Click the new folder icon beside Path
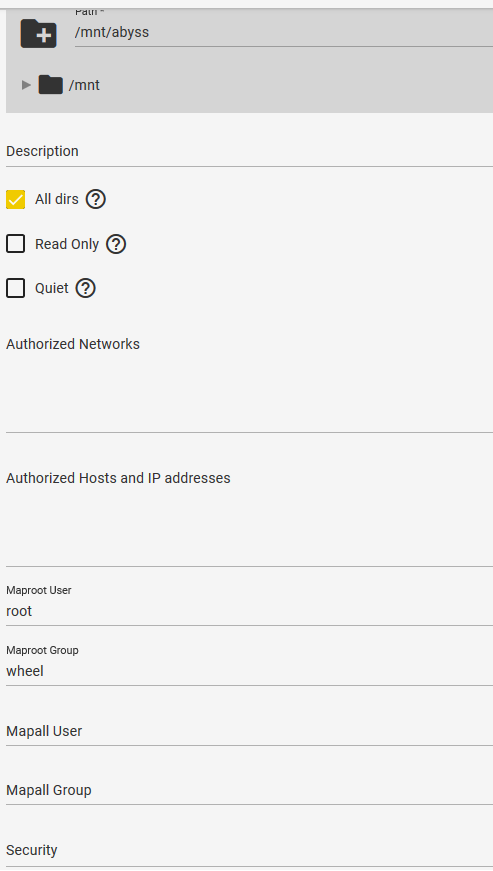 [38, 33]
